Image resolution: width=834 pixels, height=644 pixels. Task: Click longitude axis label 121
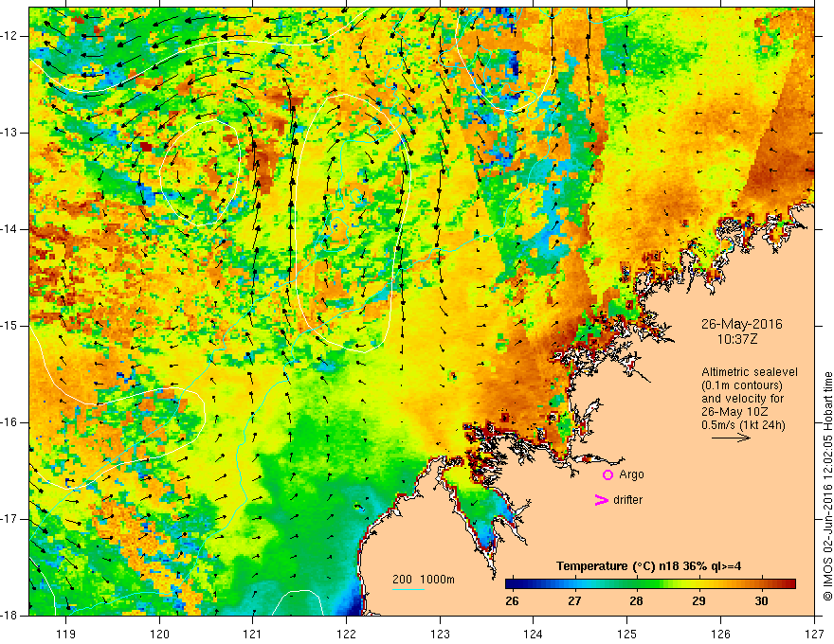pos(253,634)
